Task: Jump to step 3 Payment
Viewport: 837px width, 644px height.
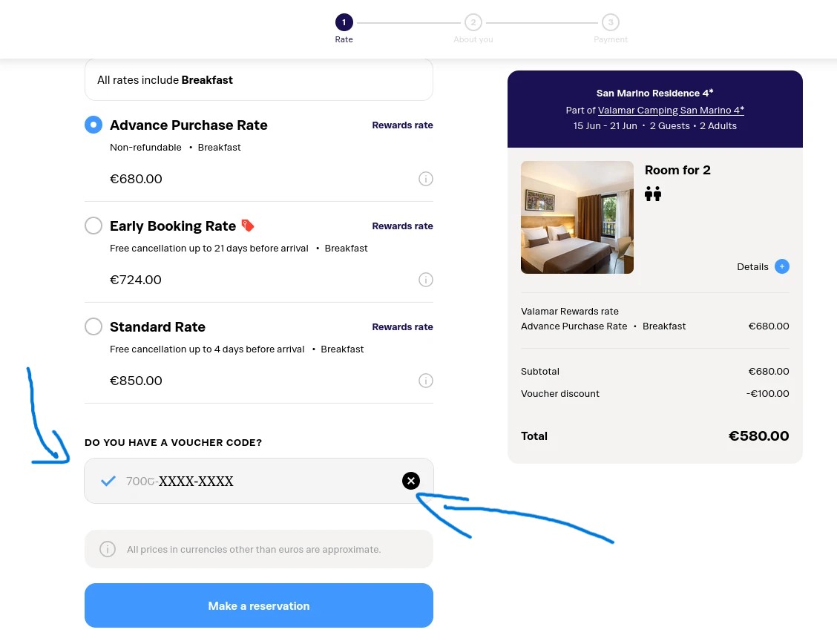Action: tap(611, 22)
